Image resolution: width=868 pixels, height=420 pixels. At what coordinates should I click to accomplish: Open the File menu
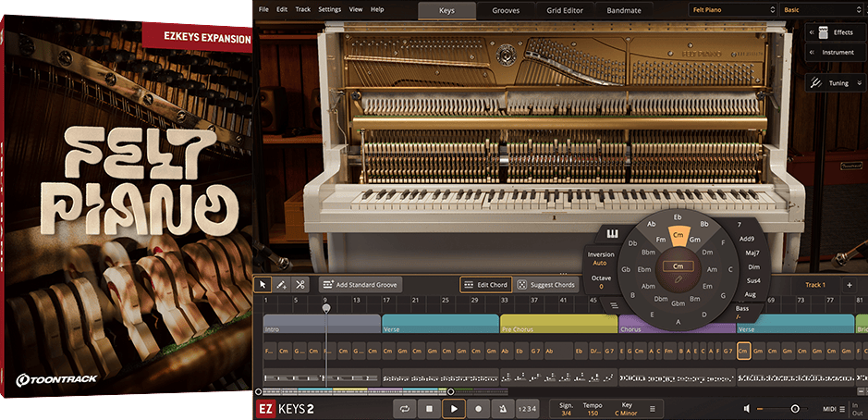click(263, 9)
